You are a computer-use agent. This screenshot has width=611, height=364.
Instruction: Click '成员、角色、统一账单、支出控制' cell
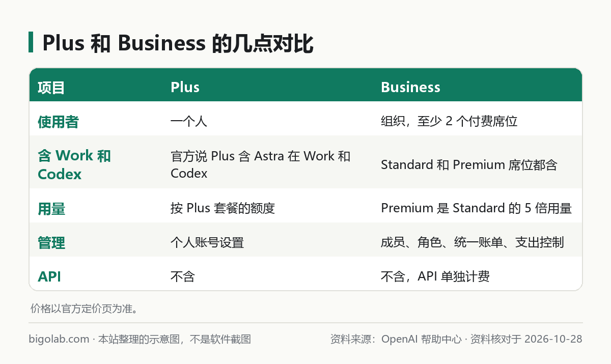[472, 243]
